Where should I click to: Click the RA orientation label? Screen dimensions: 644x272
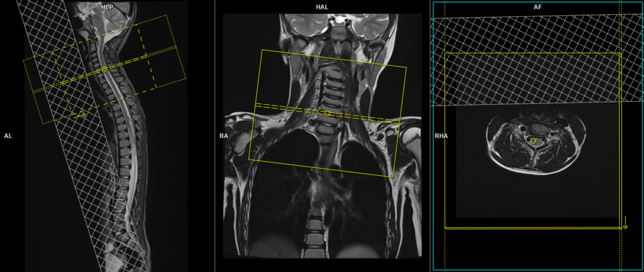point(223,136)
